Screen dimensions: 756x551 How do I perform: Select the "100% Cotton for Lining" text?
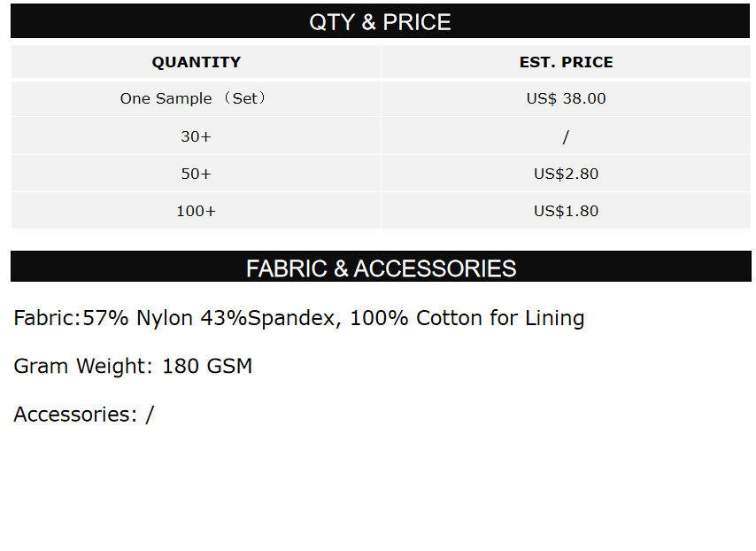coord(467,318)
